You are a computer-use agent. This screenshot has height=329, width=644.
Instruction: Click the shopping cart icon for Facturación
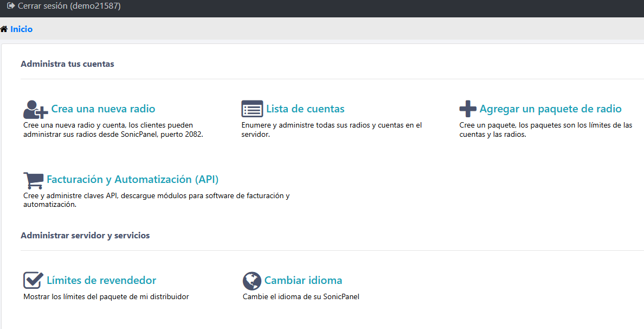coord(33,179)
